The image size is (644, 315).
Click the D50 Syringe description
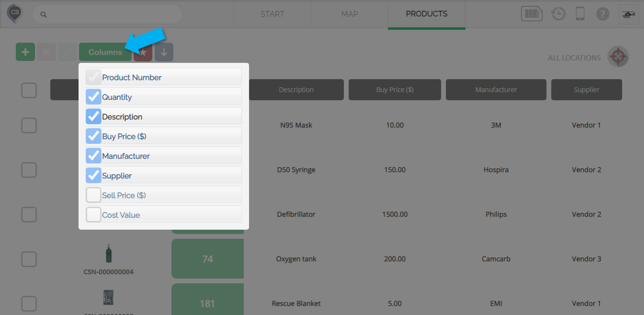click(x=296, y=170)
